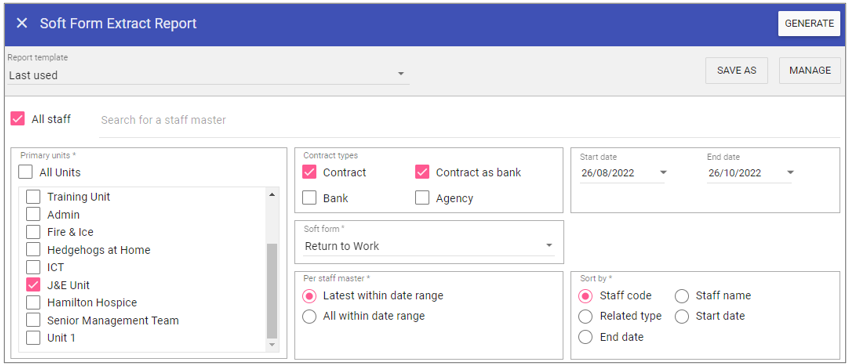
Task: Click the SAVE AS button
Action: pyautogui.click(x=736, y=71)
